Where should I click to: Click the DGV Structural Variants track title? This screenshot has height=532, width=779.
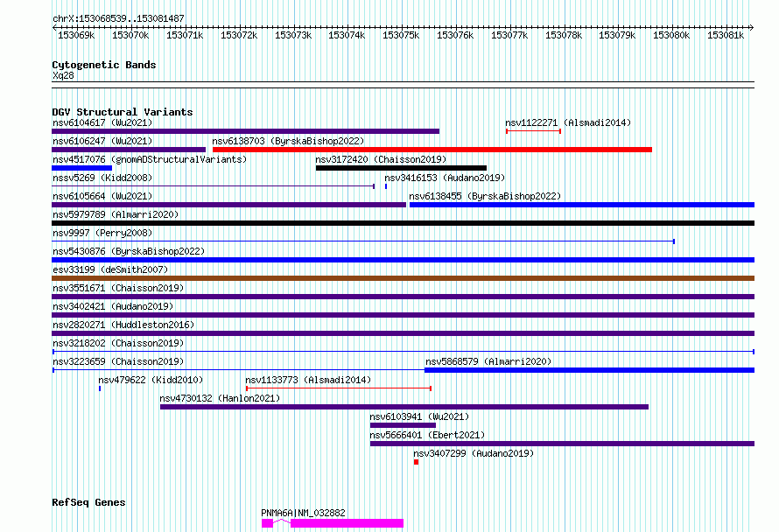coord(123,112)
